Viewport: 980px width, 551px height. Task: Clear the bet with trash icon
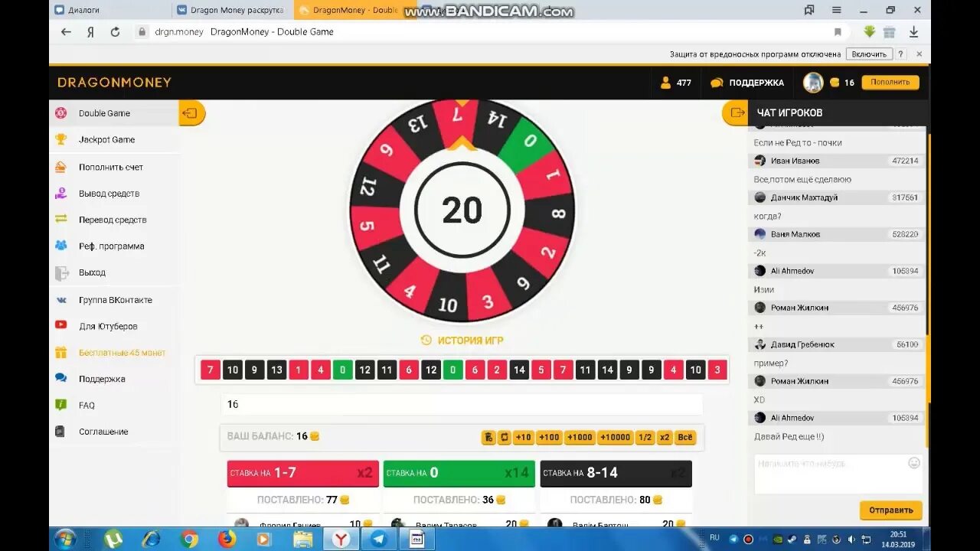[488, 438]
